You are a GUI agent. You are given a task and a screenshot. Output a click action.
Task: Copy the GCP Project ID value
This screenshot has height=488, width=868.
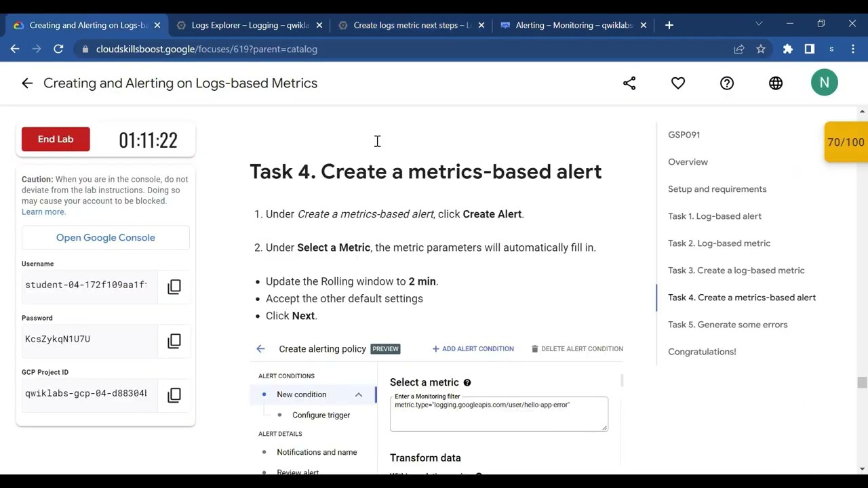174,395
